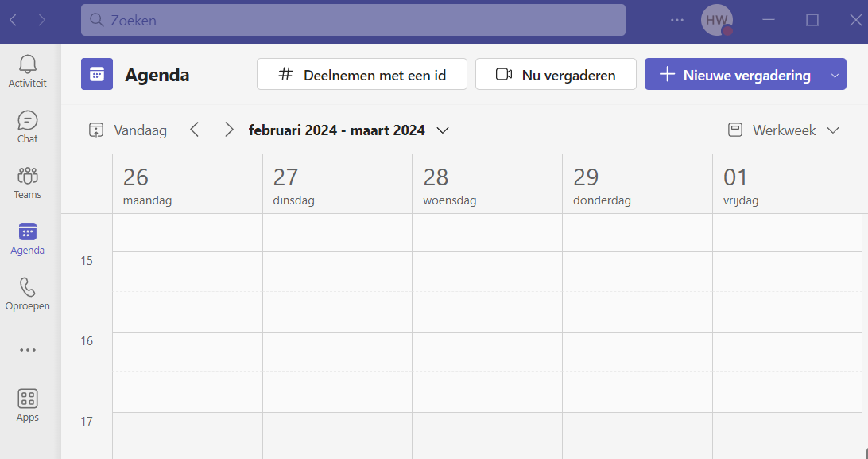The width and height of the screenshot is (868, 459).
Task: Select the Agenda sidebar icon
Action: click(x=27, y=239)
